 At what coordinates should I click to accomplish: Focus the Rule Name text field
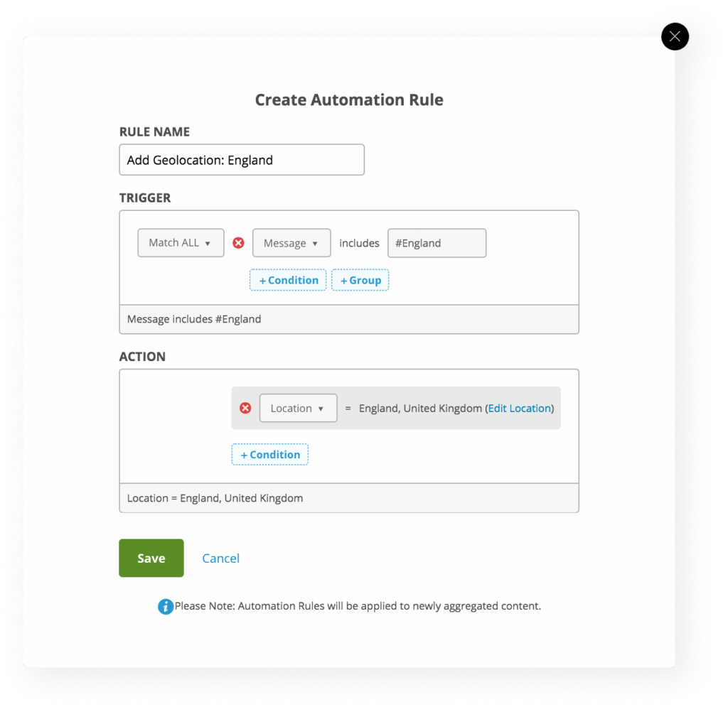click(x=242, y=160)
